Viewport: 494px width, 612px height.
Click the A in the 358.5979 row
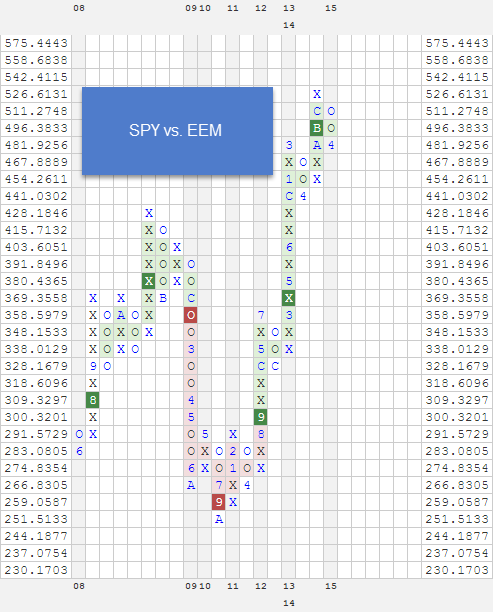click(x=121, y=315)
